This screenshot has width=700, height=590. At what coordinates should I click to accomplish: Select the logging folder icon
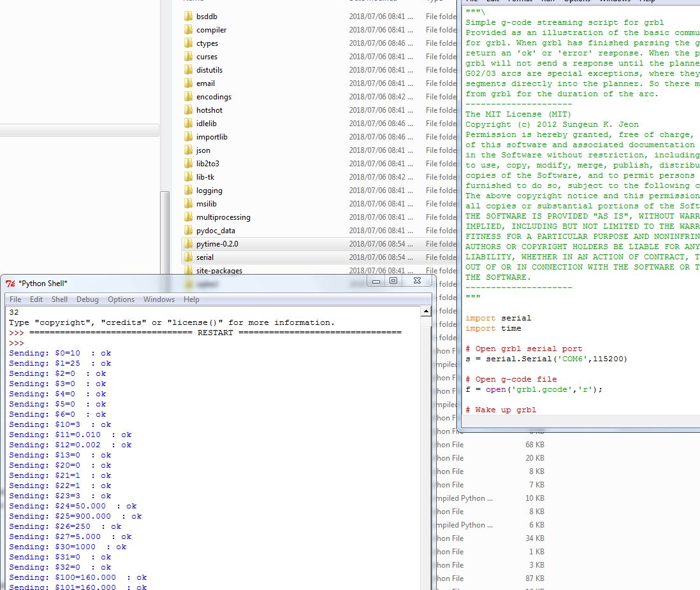[x=189, y=191]
